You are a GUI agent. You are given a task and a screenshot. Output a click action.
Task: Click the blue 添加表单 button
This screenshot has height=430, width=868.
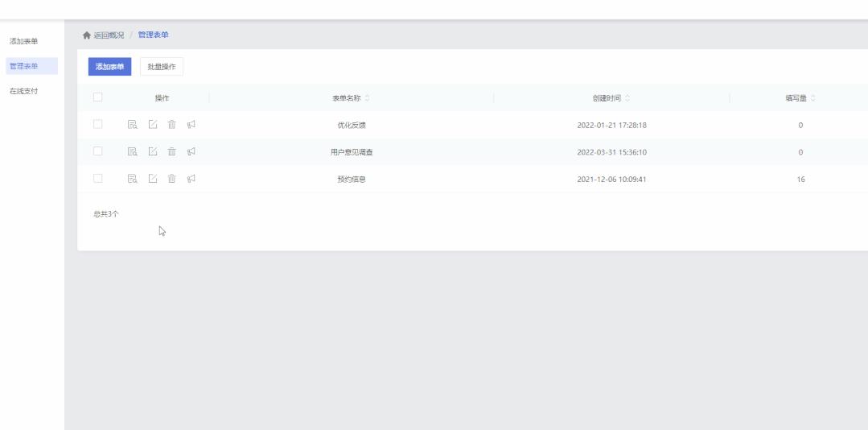[109, 66]
